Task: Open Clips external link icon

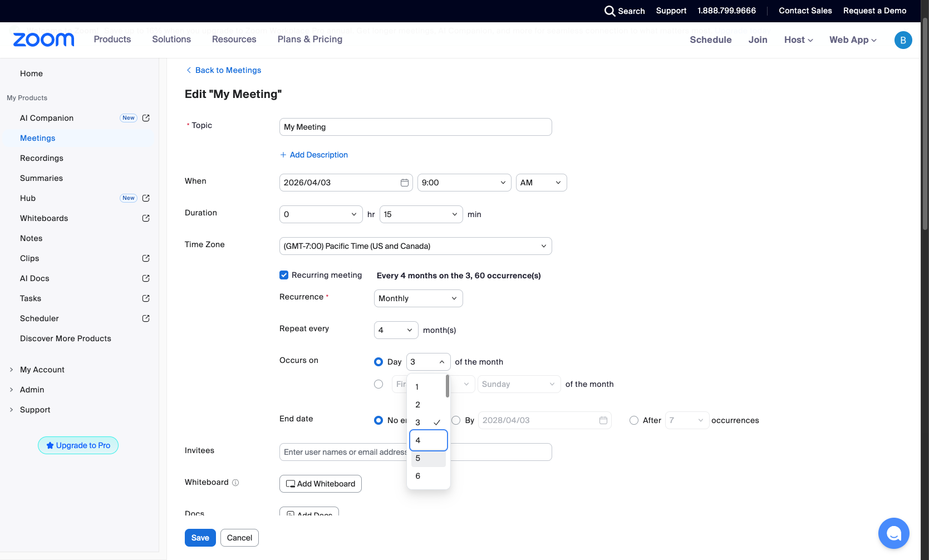Action: [146, 258]
